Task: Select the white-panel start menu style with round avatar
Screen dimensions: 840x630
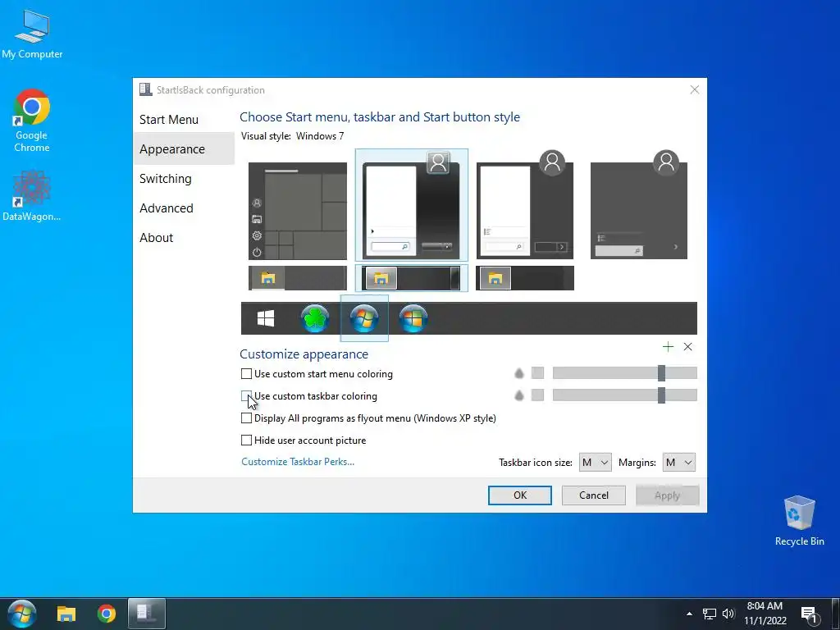Action: click(x=525, y=205)
